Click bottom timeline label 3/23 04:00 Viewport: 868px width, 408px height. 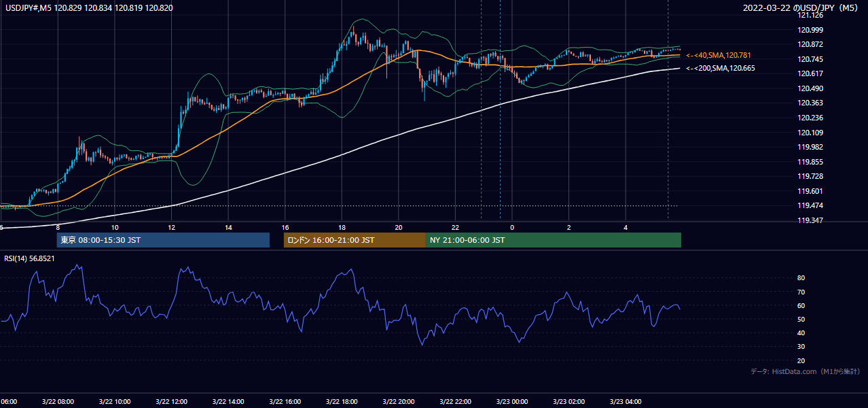point(626,402)
